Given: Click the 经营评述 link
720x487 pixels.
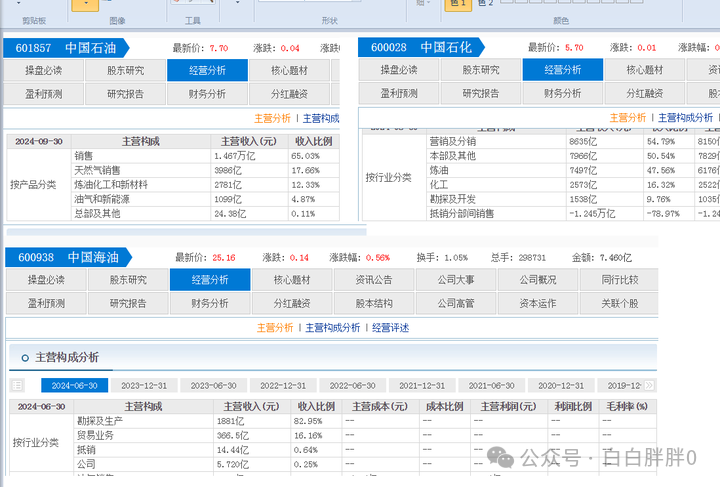Looking at the screenshot, I should point(391,328).
